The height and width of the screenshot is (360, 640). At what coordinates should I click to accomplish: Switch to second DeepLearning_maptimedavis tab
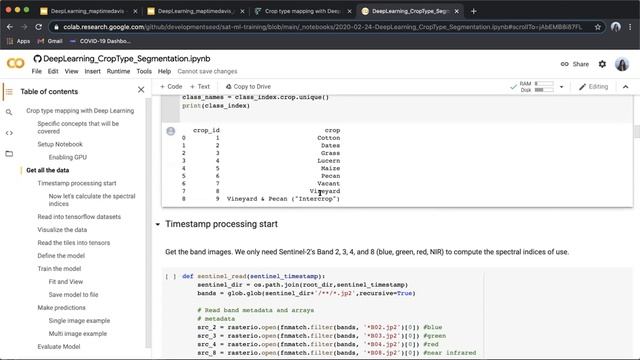(x=196, y=11)
